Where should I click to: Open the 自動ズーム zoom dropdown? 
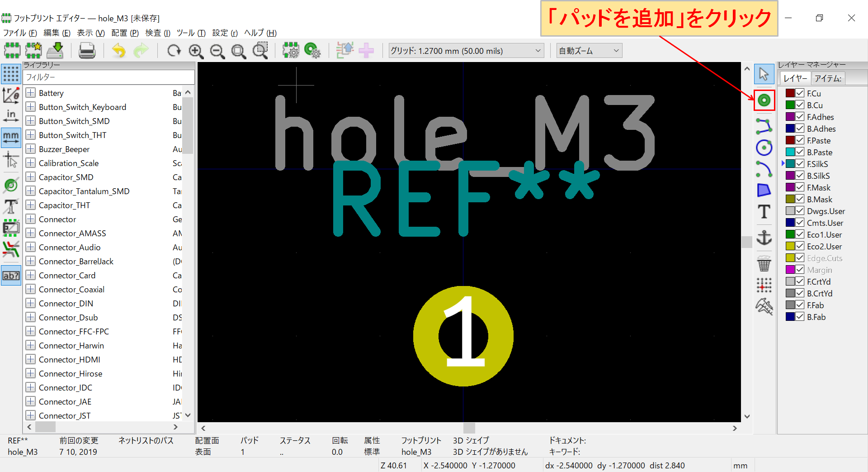(616, 50)
